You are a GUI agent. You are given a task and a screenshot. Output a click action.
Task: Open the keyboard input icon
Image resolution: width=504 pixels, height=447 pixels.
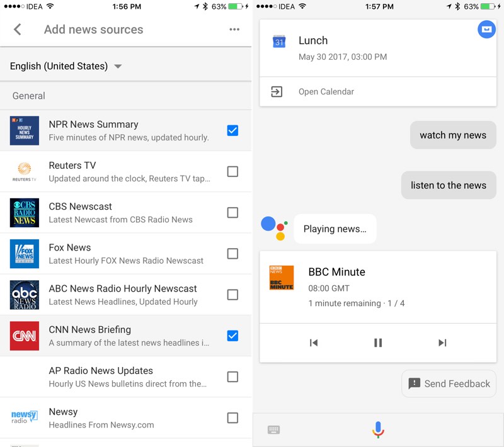(273, 430)
